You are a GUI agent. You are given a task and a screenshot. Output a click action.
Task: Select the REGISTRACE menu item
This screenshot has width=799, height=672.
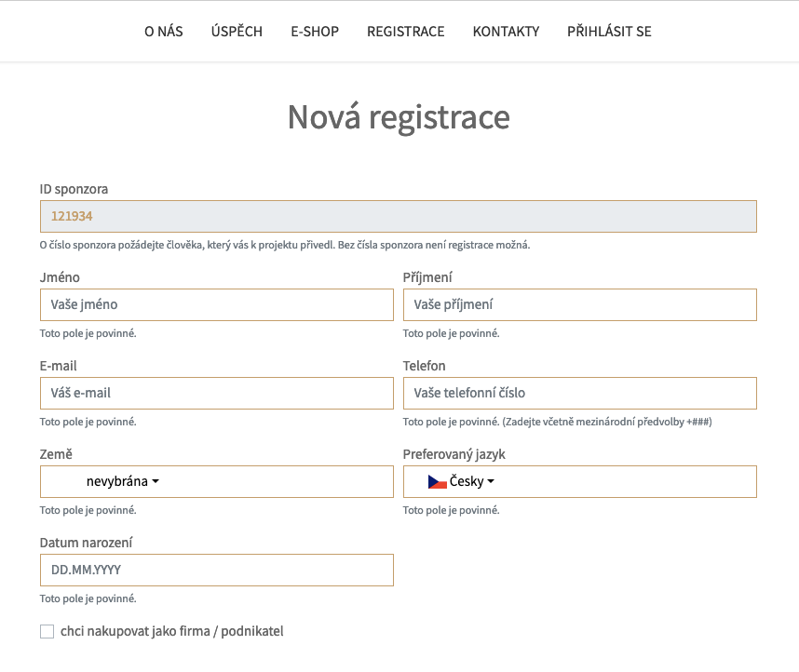(406, 32)
